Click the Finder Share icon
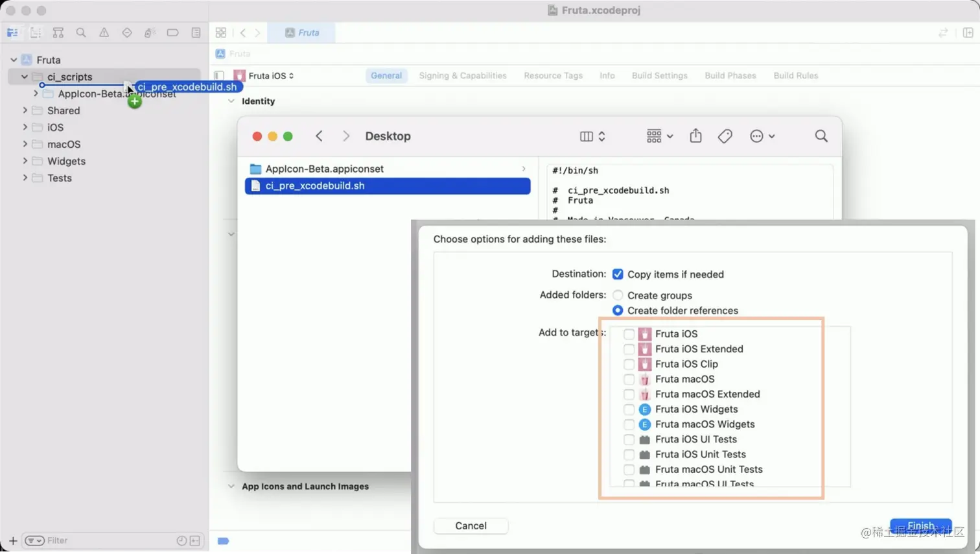 695,136
